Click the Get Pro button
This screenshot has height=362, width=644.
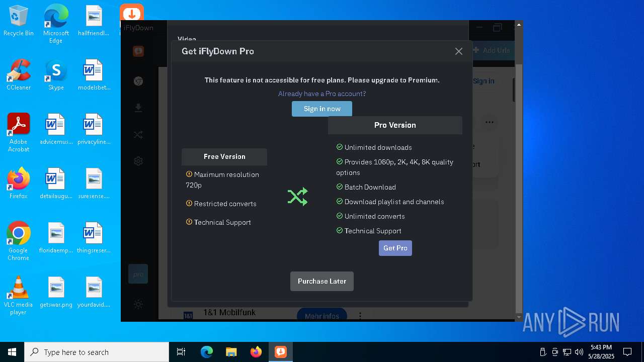395,248
